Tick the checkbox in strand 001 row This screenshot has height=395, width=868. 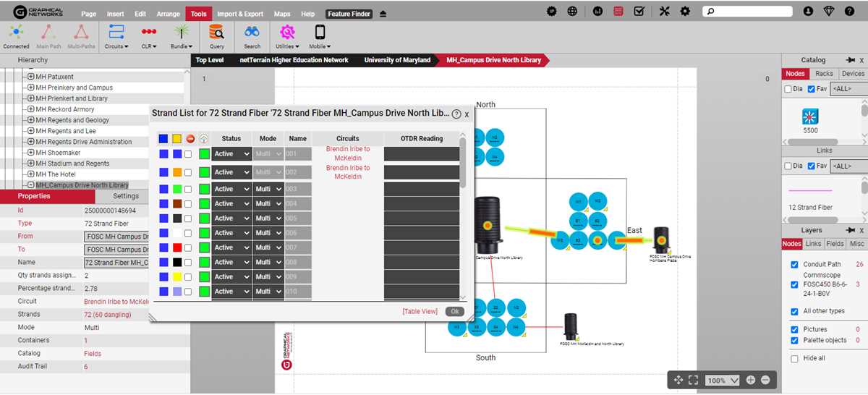[189, 154]
